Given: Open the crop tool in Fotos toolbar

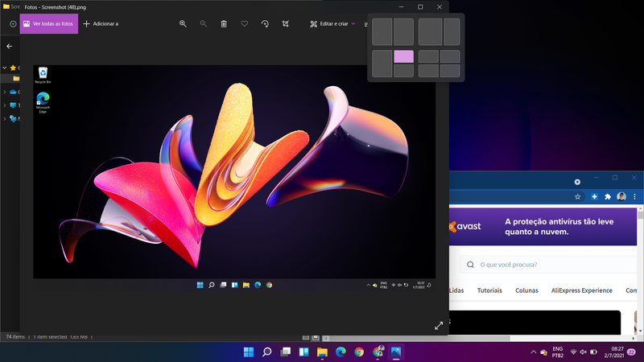Looking at the screenshot, I should tap(286, 24).
